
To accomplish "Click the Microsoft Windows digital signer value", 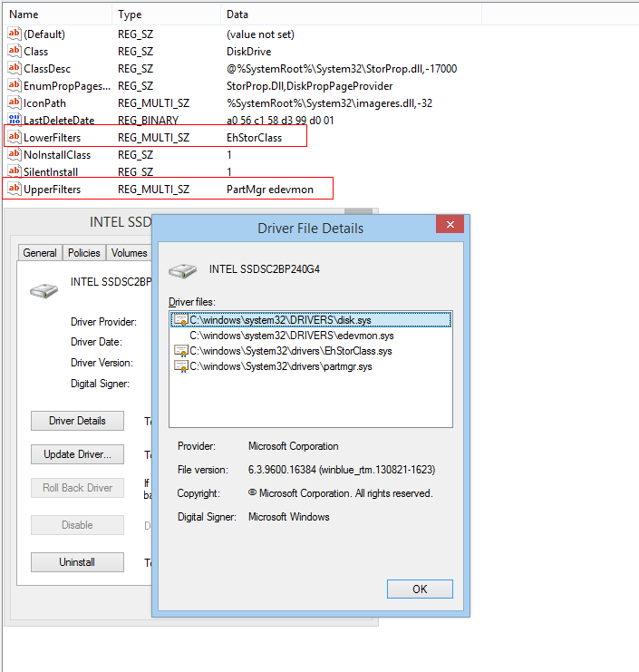I will coord(288,517).
